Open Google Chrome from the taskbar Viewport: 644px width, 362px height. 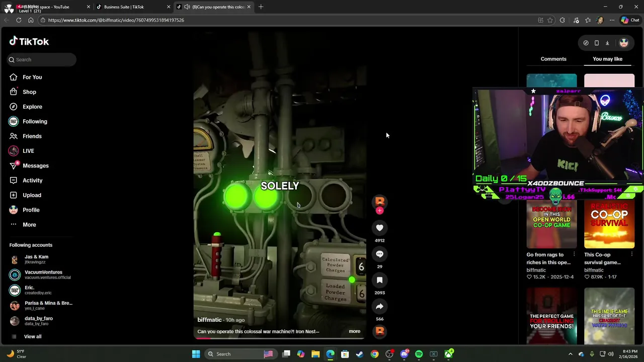click(x=374, y=354)
